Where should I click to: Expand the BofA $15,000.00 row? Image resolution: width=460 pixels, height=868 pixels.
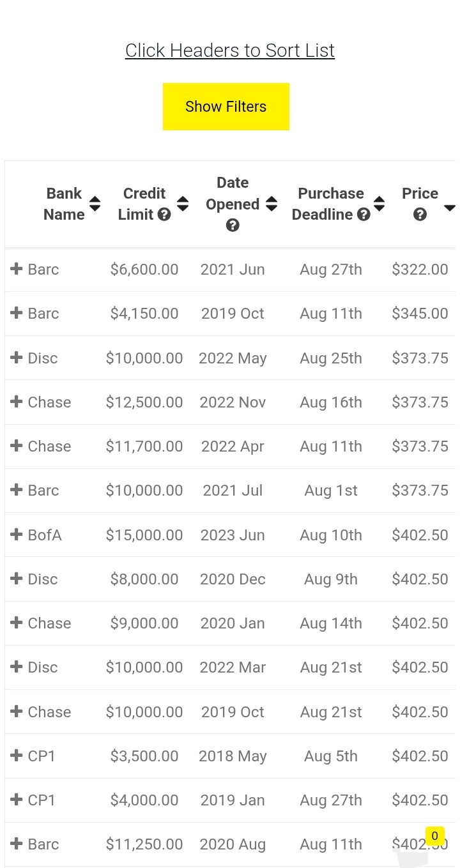pos(17,535)
